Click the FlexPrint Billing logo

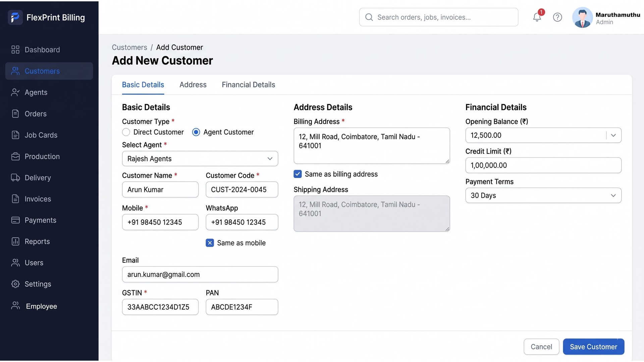click(15, 17)
